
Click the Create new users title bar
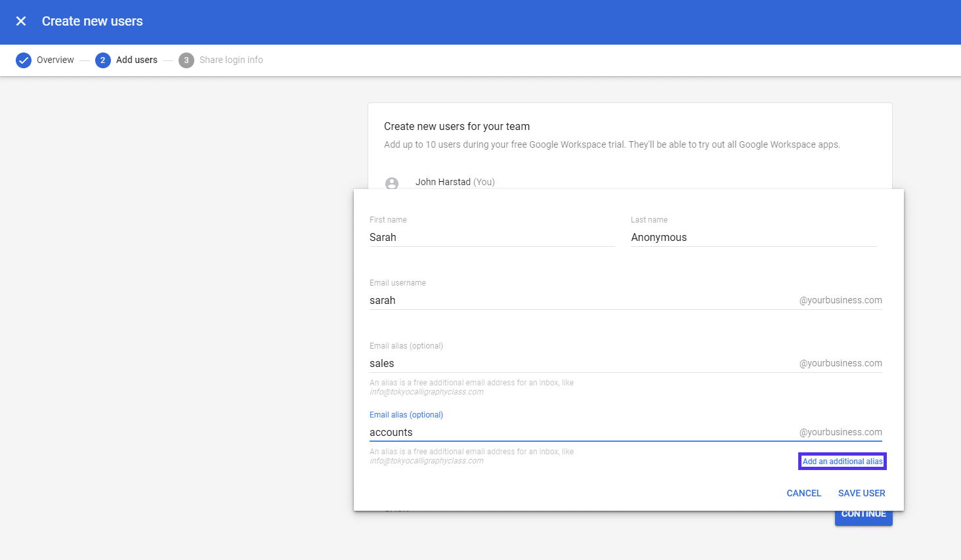point(92,21)
